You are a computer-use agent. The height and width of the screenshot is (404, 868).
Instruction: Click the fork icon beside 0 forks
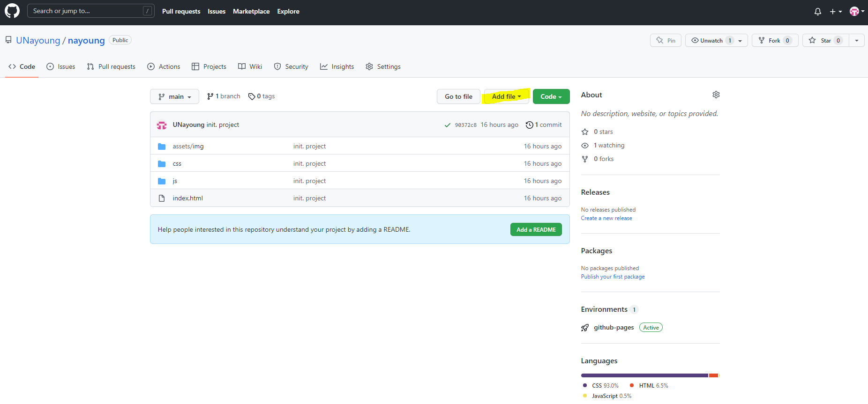tap(585, 159)
